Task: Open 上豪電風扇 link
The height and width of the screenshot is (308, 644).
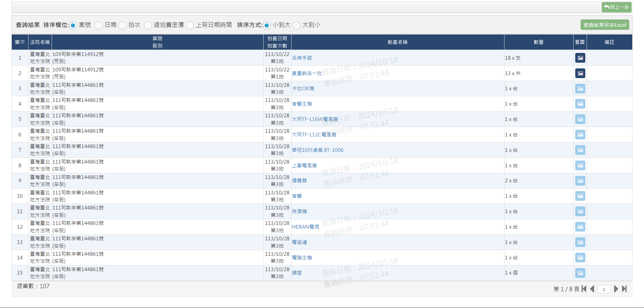Action: coord(304,166)
